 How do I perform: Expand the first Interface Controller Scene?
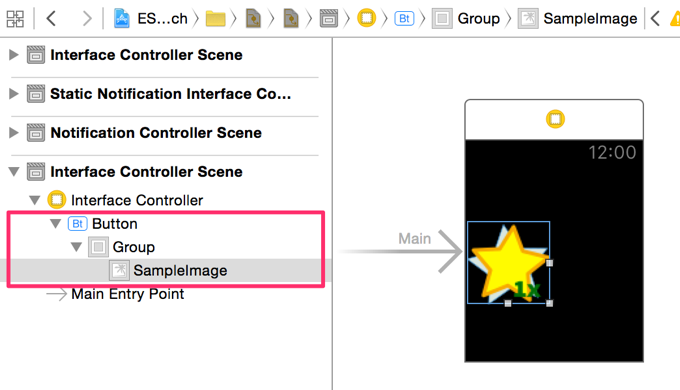click(x=14, y=55)
